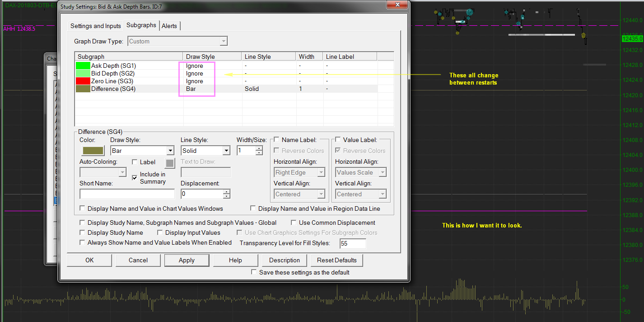The height and width of the screenshot is (322, 644).
Task: Click the Ask Depth (SG1) green color swatch
Action: pos(83,66)
